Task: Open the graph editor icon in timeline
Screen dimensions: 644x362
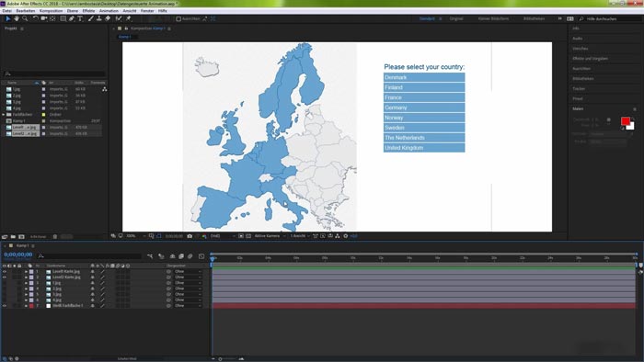Action: click(201, 256)
